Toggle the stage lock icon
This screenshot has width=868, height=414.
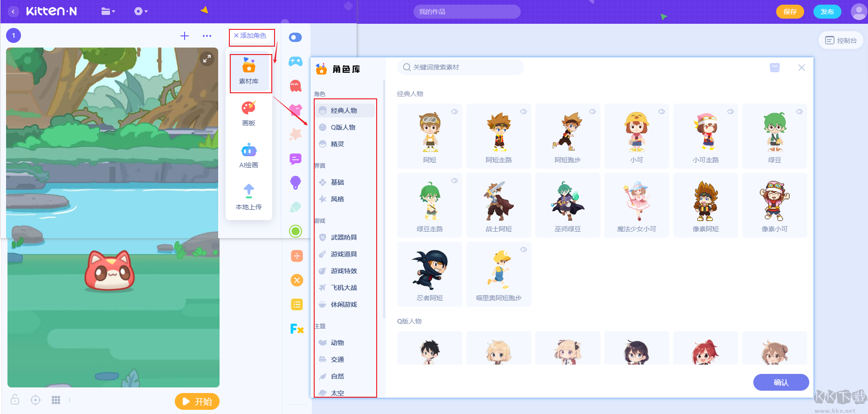(x=15, y=400)
